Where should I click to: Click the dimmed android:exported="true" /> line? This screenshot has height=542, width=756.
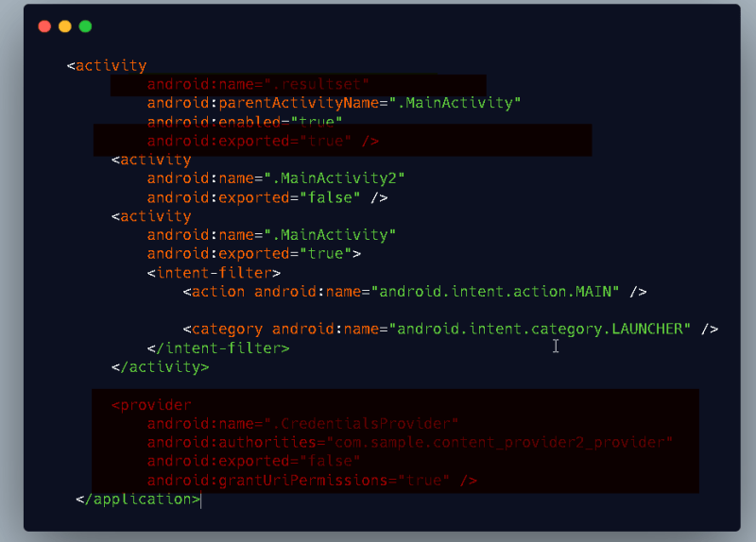click(x=263, y=141)
